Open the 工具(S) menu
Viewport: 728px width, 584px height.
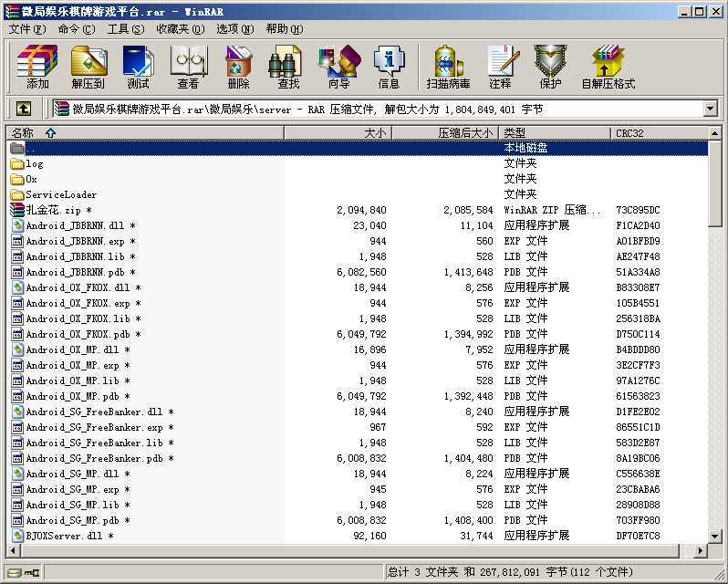pos(125,29)
